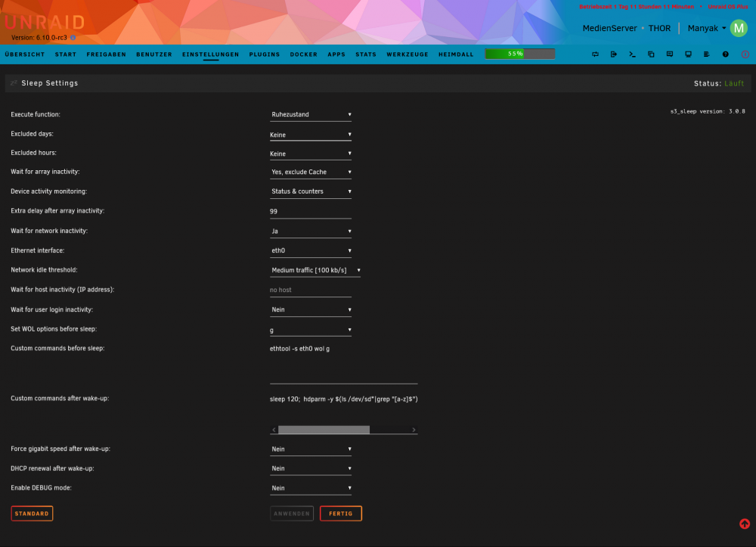Viewport: 756px width, 547px height.
Task: Open the system log lines icon
Action: click(706, 54)
